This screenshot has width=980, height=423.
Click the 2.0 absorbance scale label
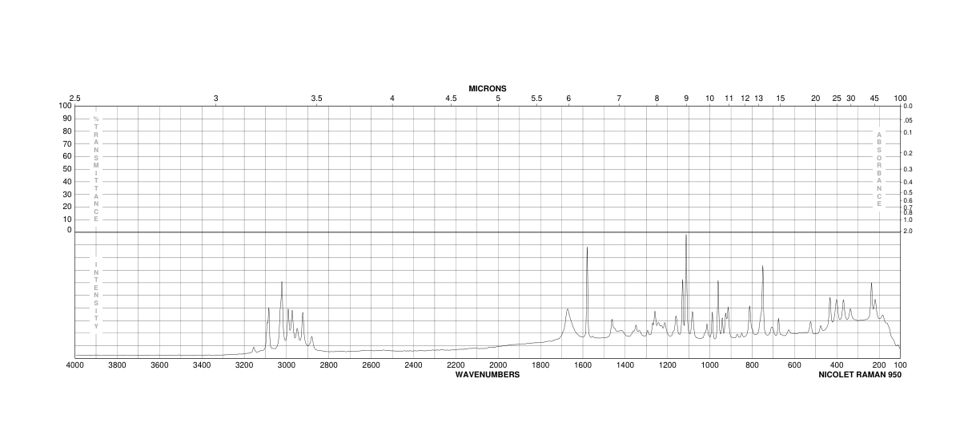[x=908, y=231]
